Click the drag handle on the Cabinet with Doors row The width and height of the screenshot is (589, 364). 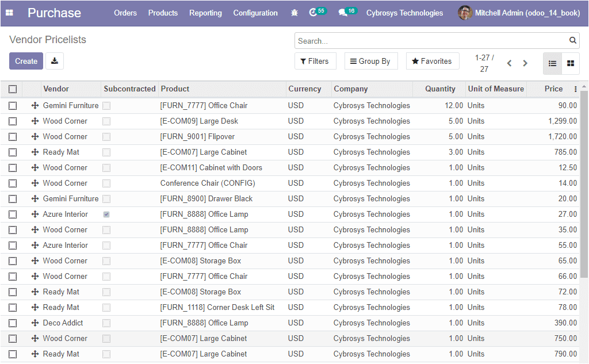pos(35,167)
